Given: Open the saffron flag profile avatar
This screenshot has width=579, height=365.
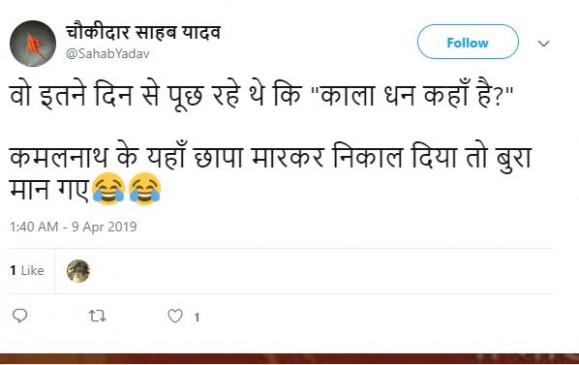Looking at the screenshot, I should pos(33,44).
